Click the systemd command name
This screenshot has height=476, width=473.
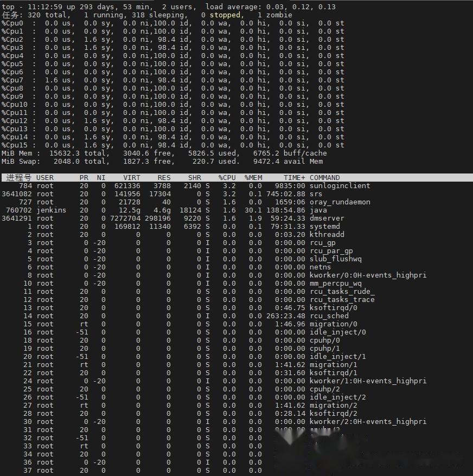click(324, 227)
